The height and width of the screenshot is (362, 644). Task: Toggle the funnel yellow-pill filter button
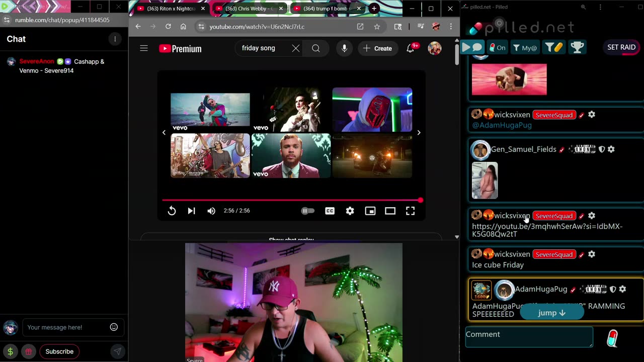pyautogui.click(x=554, y=47)
